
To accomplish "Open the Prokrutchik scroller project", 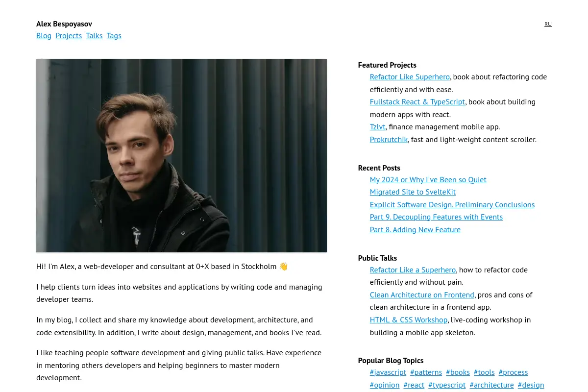I will pos(389,140).
